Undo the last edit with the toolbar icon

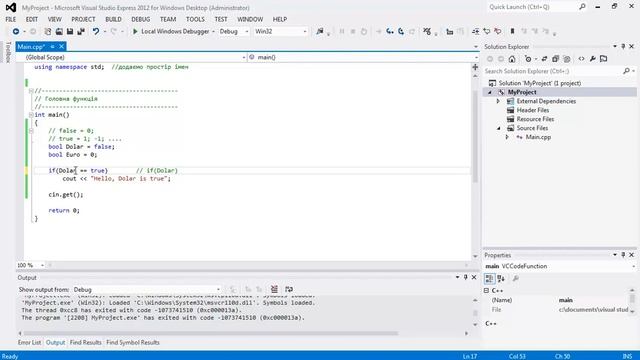click(96, 31)
